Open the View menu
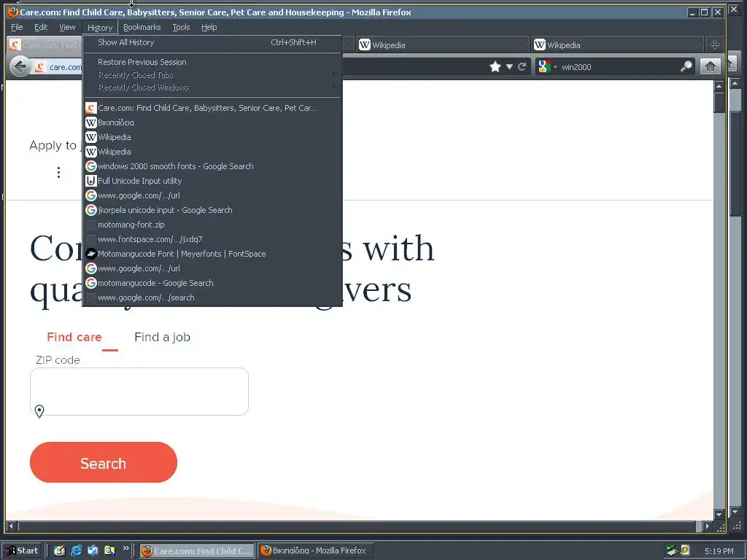Screen dimensions: 747x560 pyautogui.click(x=67, y=27)
